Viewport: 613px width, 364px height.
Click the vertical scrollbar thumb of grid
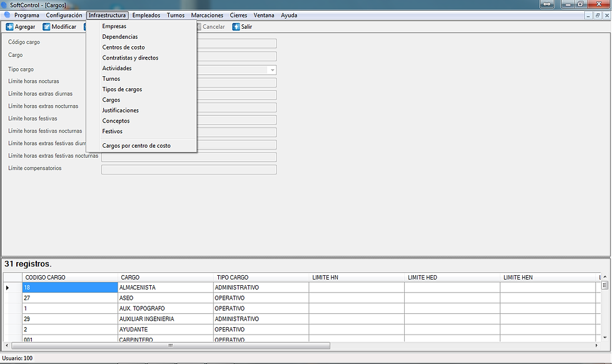pyautogui.click(x=605, y=285)
